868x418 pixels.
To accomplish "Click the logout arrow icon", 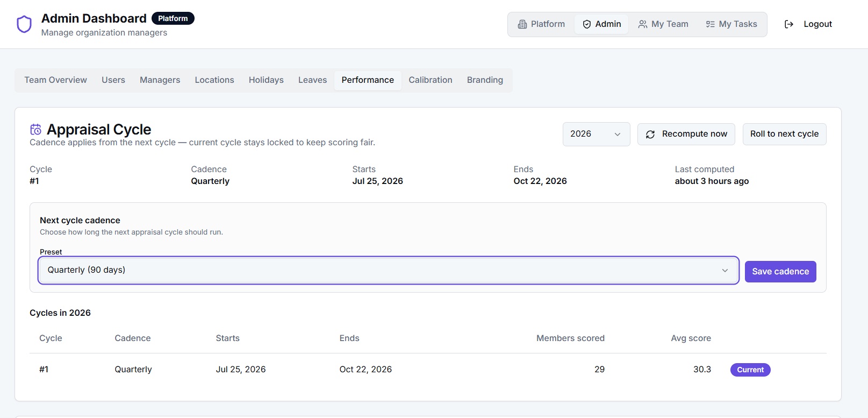I will click(789, 24).
